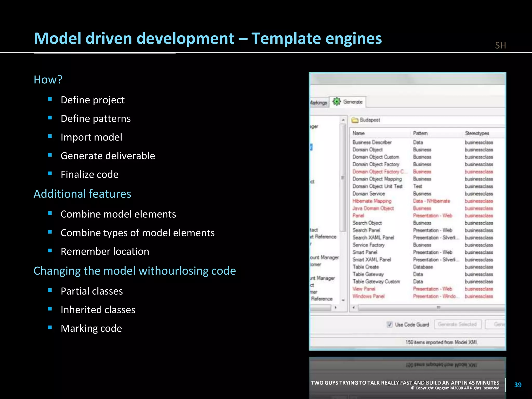
Task: Click the left panel vertical scrollbar thumb
Action: tap(343, 178)
